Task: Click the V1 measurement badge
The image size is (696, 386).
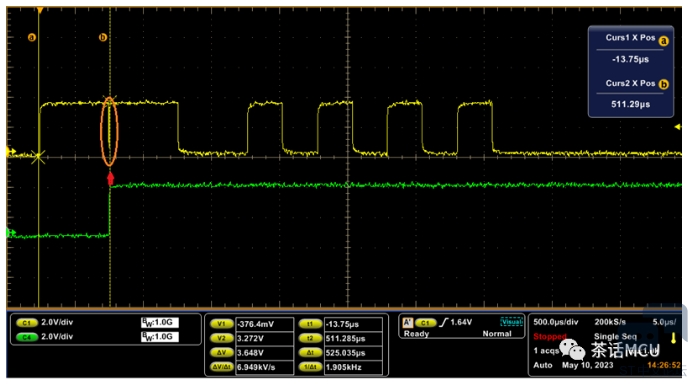Action: pos(221,324)
